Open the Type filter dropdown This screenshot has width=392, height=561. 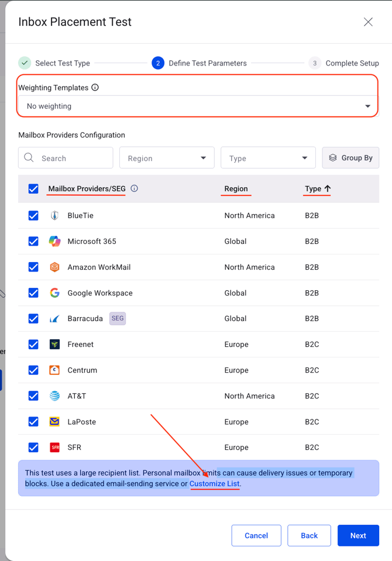pyautogui.click(x=268, y=158)
